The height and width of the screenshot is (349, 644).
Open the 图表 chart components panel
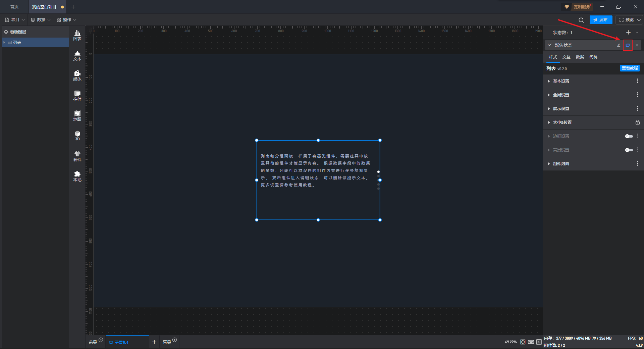[77, 35]
